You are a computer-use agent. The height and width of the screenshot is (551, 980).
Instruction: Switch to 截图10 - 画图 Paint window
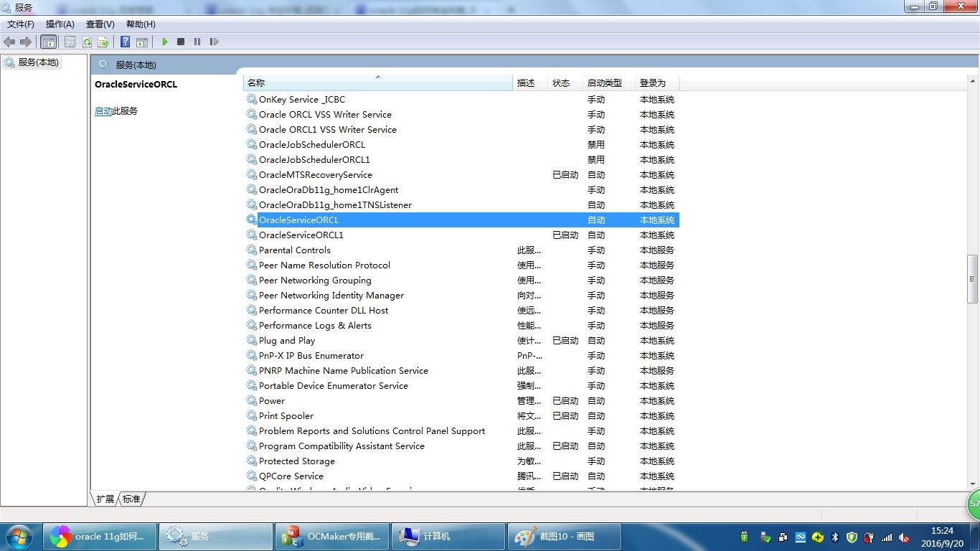coord(565,536)
